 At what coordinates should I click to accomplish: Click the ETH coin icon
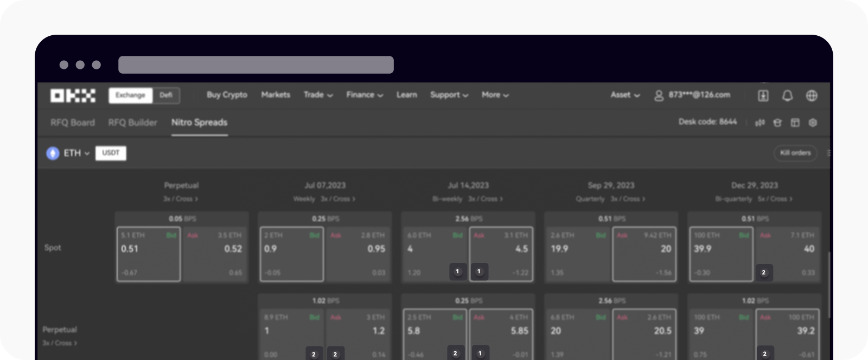(x=53, y=153)
